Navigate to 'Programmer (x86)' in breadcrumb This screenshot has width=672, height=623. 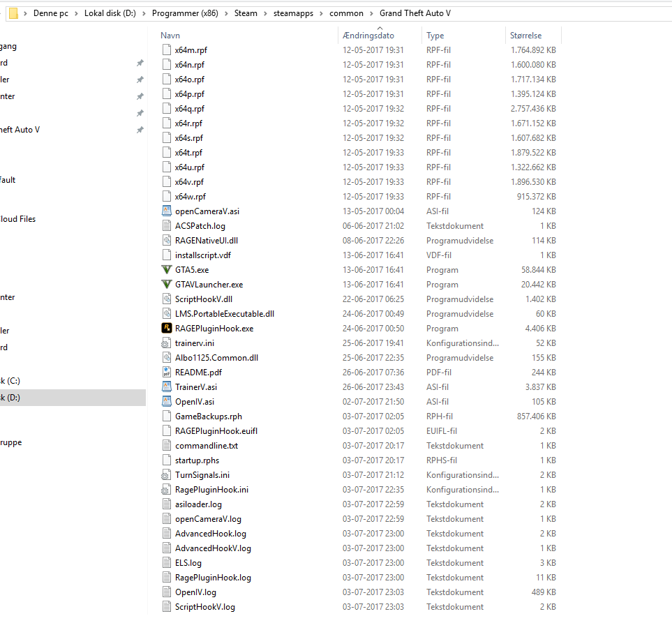click(185, 13)
